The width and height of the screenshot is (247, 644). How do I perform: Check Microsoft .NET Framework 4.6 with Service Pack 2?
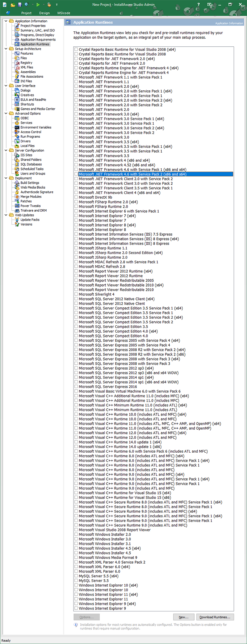tap(76, 174)
